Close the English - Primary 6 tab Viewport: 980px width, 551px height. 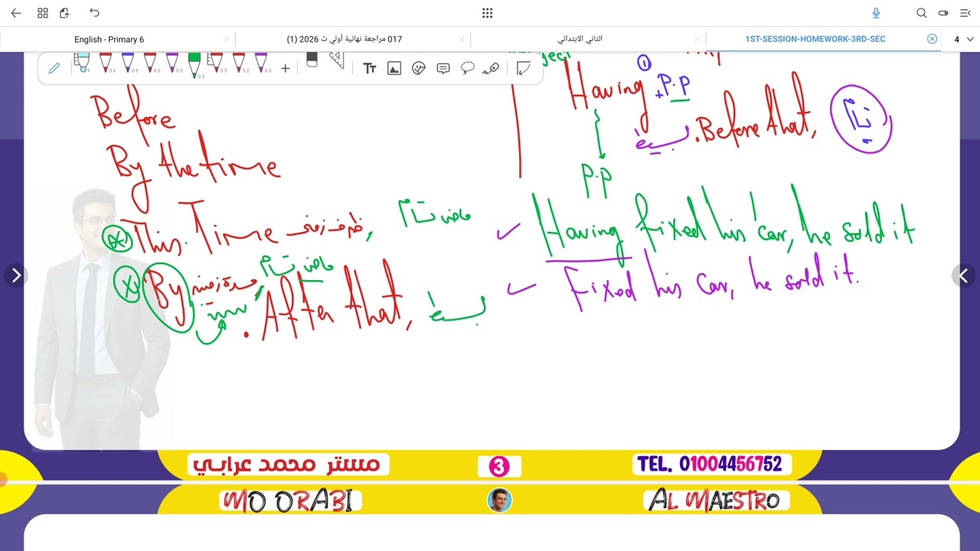pos(227,39)
